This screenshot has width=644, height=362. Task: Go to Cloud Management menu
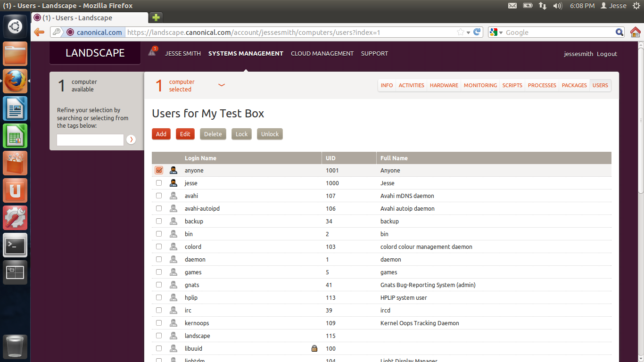point(322,53)
